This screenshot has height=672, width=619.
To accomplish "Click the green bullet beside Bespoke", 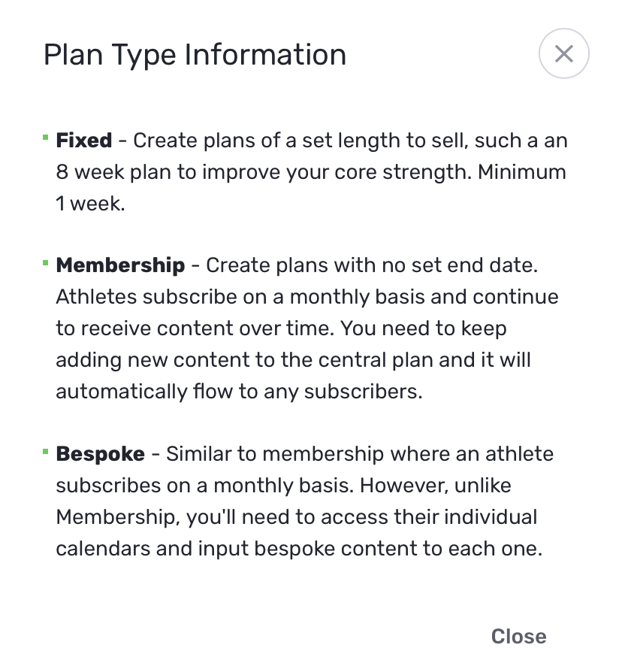I will [46, 451].
